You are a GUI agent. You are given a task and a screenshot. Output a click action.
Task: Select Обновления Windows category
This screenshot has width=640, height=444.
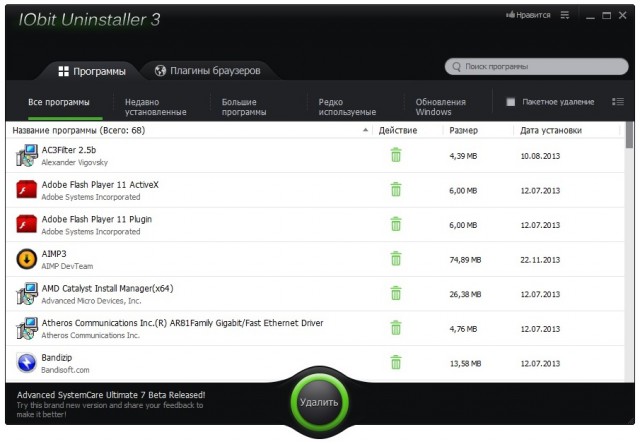pyautogui.click(x=440, y=107)
